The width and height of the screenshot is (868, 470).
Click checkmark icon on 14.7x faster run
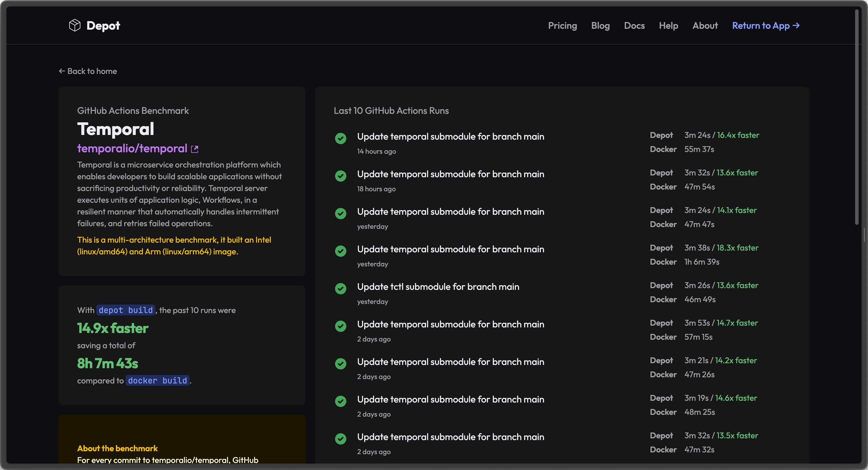point(340,326)
